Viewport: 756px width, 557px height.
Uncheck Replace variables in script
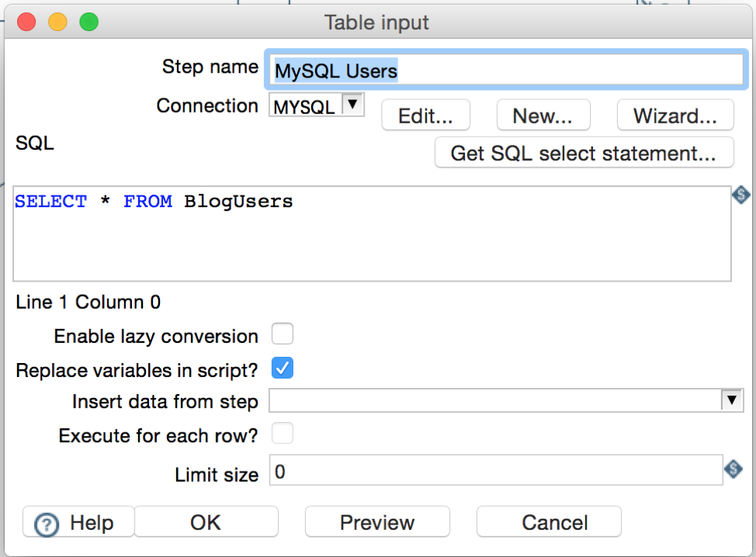pyautogui.click(x=282, y=368)
